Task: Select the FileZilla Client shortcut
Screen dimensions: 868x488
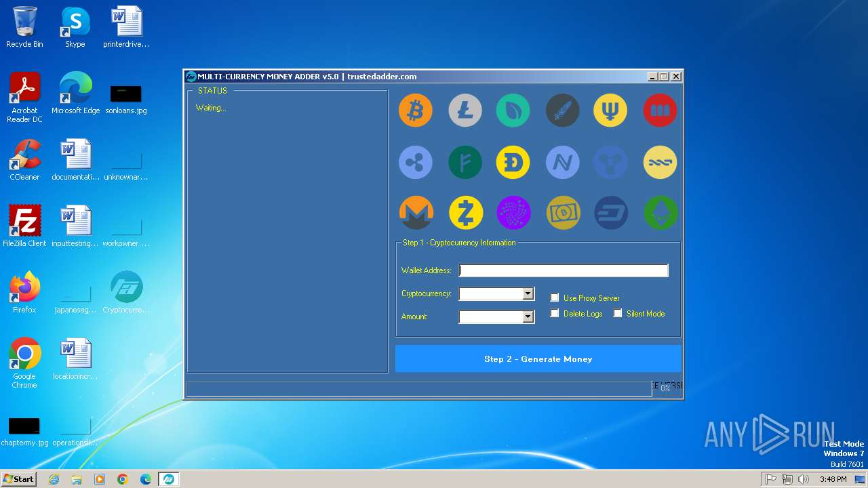Action: pyautogui.click(x=24, y=226)
